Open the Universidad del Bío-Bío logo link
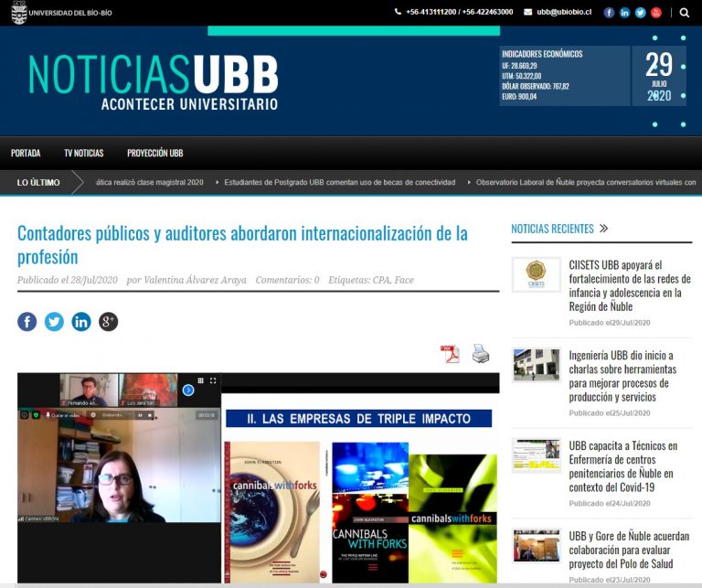 [x=61, y=12]
